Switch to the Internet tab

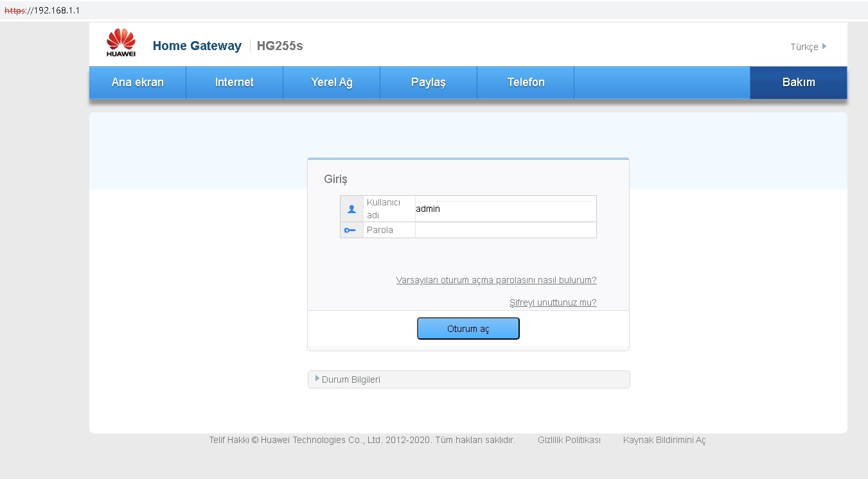234,83
